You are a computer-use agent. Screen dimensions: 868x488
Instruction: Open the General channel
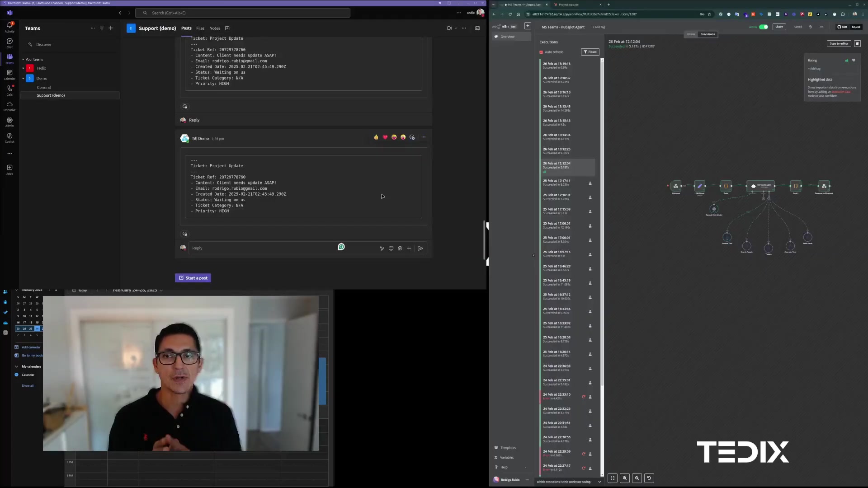coord(44,87)
